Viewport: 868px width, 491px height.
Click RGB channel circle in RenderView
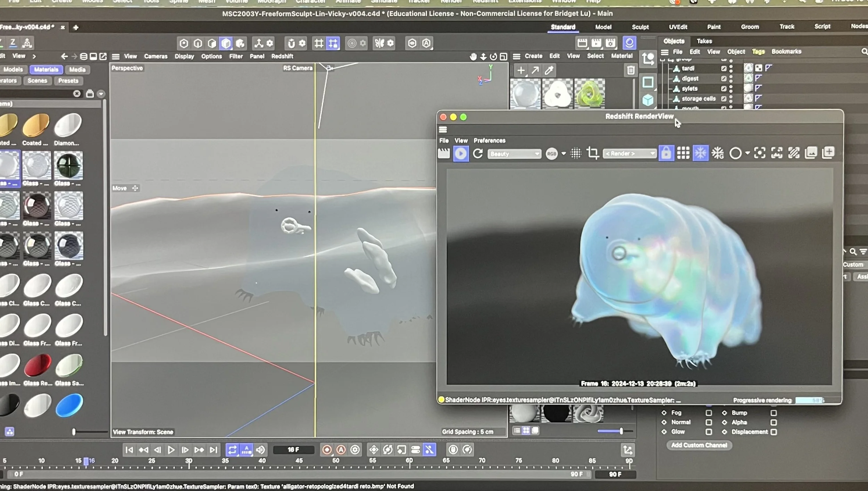point(551,154)
